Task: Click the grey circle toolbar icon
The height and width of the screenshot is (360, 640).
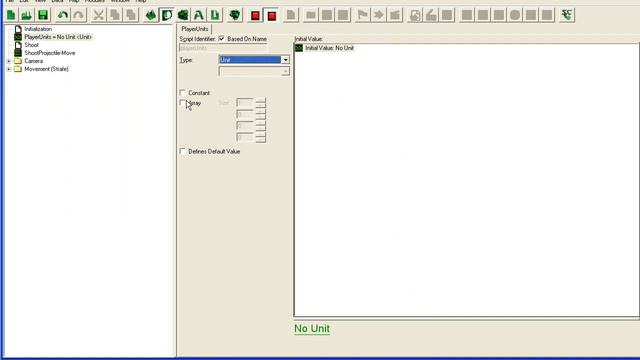Action: click(515, 16)
